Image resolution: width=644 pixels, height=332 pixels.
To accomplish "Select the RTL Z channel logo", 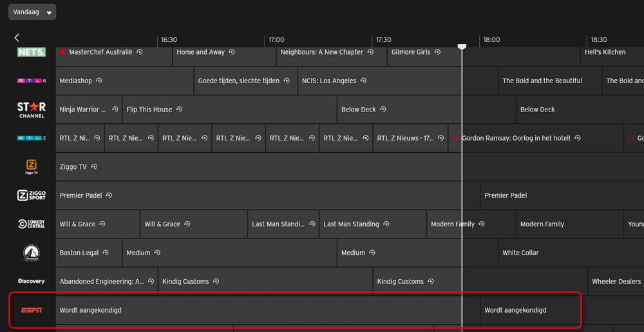I will point(31,138).
